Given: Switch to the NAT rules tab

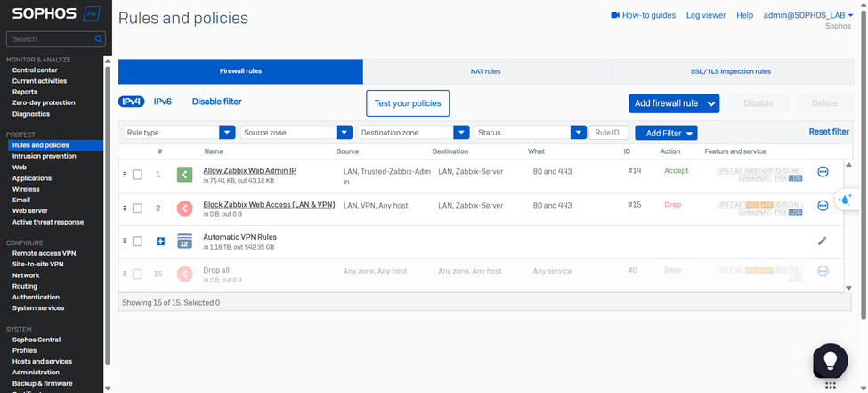Looking at the screenshot, I should point(485,71).
